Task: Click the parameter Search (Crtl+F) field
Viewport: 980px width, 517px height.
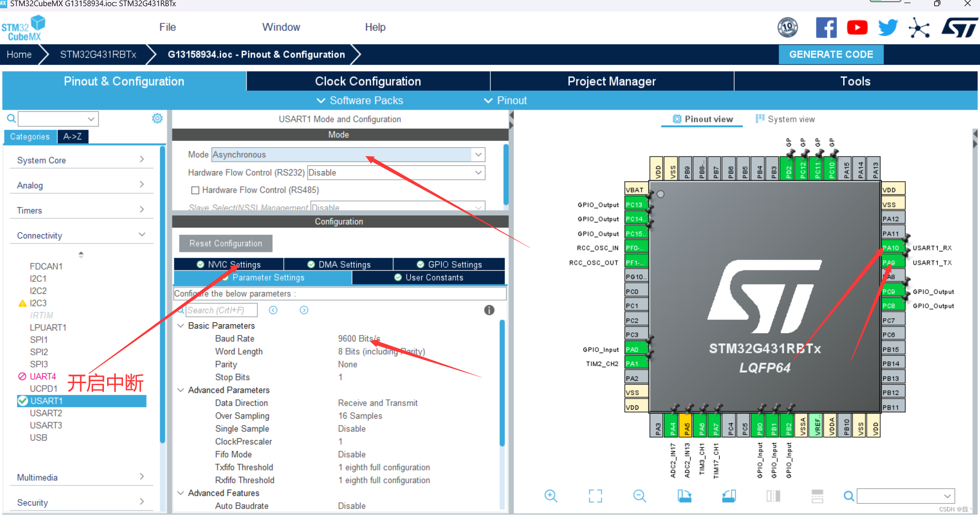Action: (221, 310)
